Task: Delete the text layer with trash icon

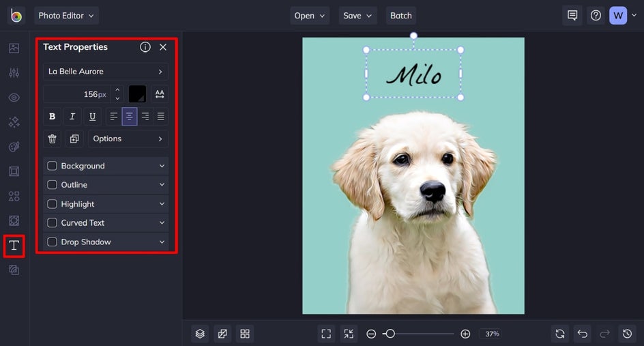Action: point(52,139)
